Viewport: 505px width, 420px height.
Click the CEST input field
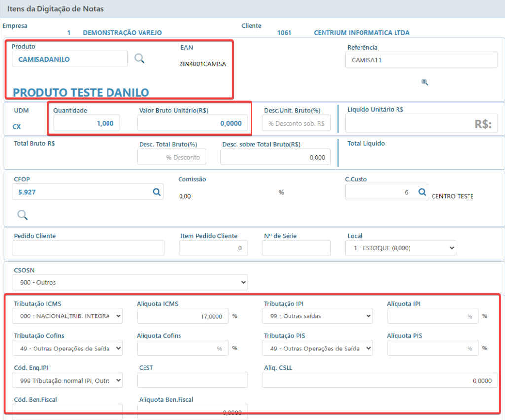pyautogui.click(x=192, y=380)
